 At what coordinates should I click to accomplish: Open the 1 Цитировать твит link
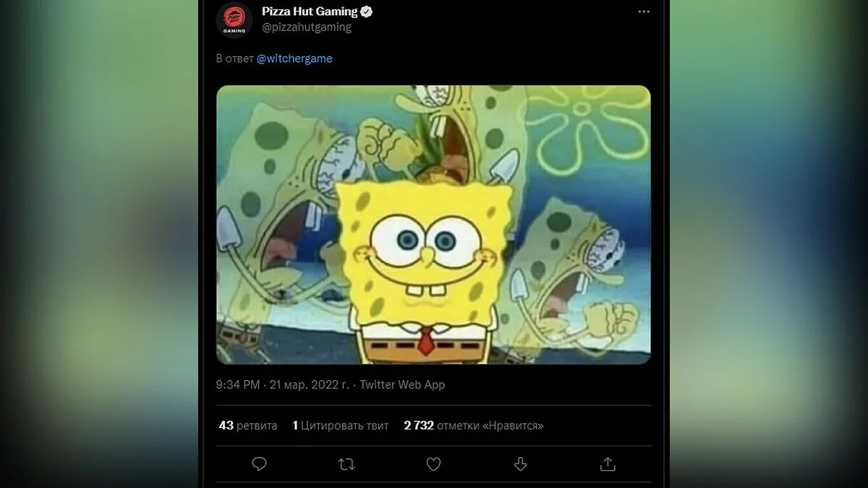341,425
